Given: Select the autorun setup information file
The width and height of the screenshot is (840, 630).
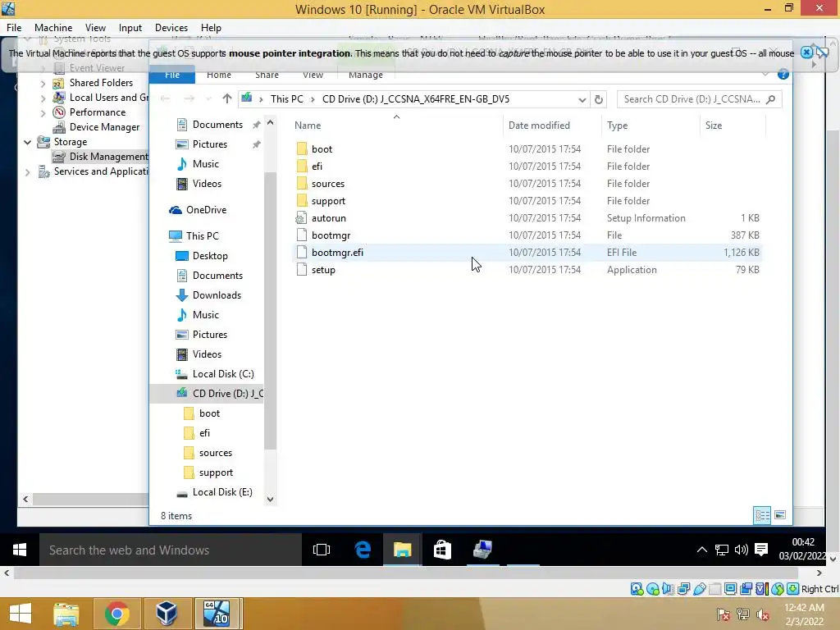Looking at the screenshot, I should tap(328, 218).
